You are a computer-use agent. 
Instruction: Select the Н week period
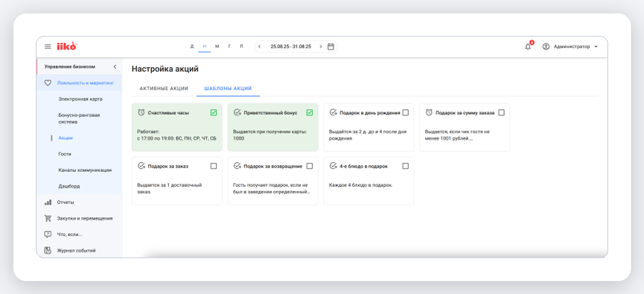[x=204, y=47]
